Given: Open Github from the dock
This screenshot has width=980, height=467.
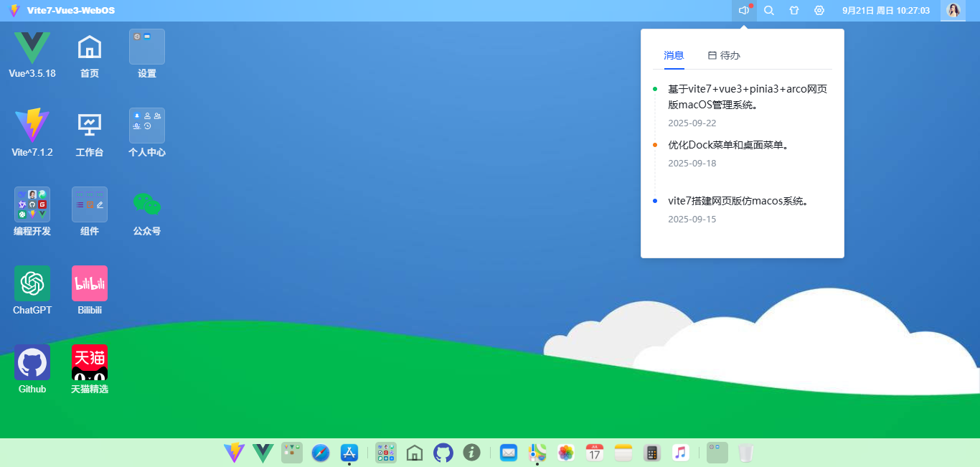Looking at the screenshot, I should [x=443, y=453].
